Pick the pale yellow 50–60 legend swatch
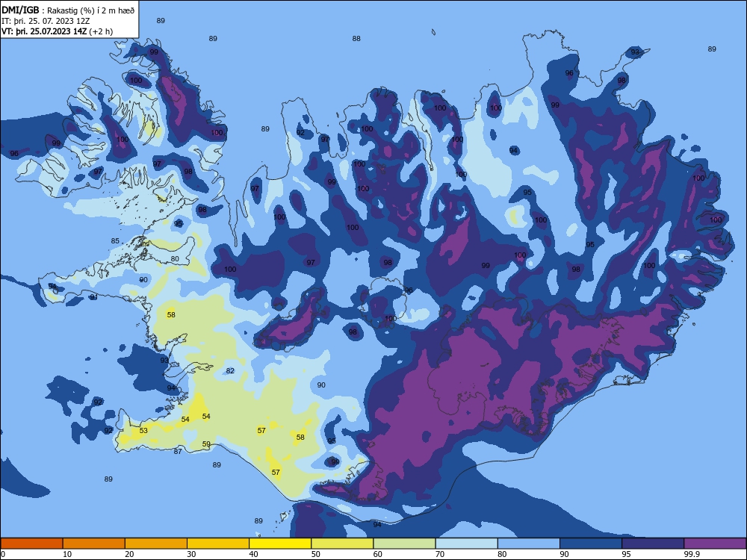This screenshot has width=747, height=560. pyautogui.click(x=342, y=544)
